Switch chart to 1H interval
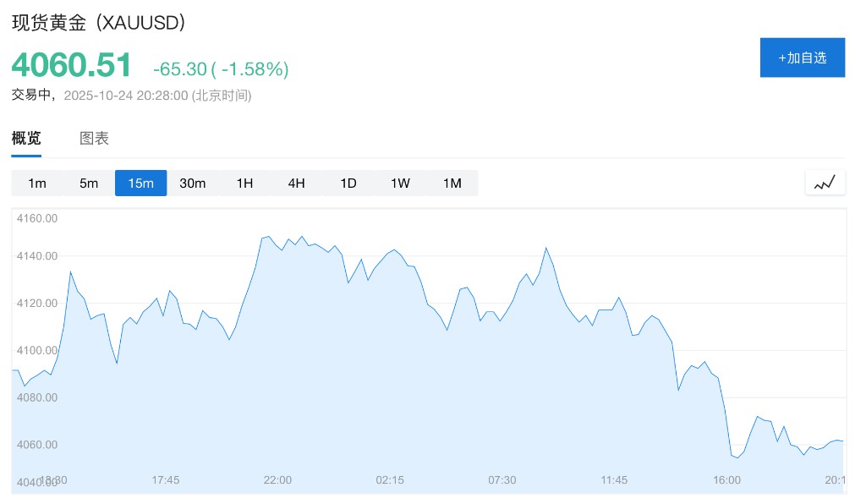This screenshot has height=504, width=866. click(244, 183)
